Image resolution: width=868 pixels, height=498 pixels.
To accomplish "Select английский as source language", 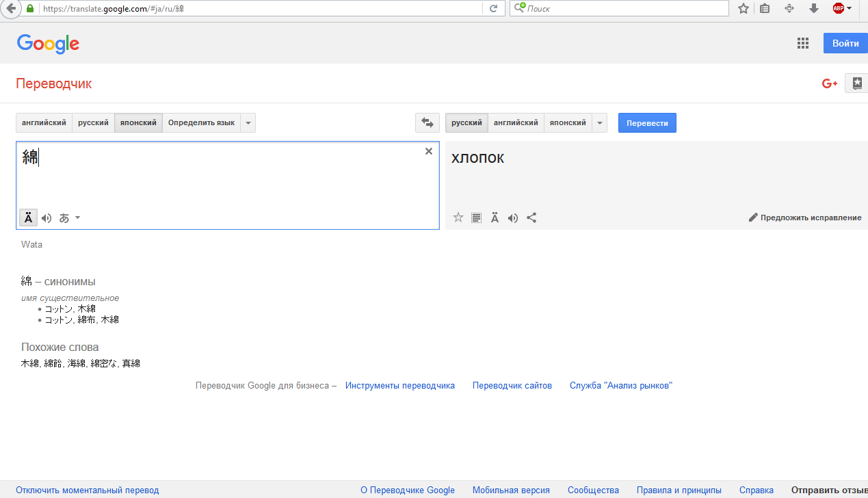I will point(44,123).
